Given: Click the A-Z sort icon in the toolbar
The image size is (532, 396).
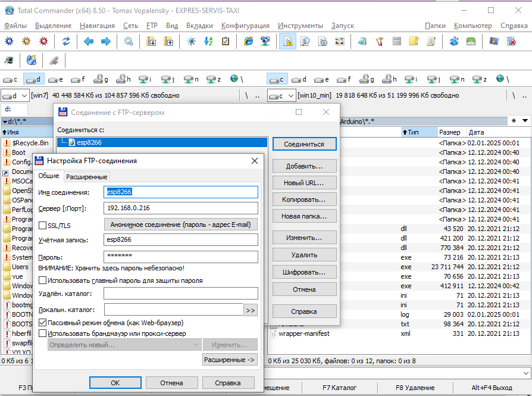Looking at the screenshot, I should click(208, 41).
